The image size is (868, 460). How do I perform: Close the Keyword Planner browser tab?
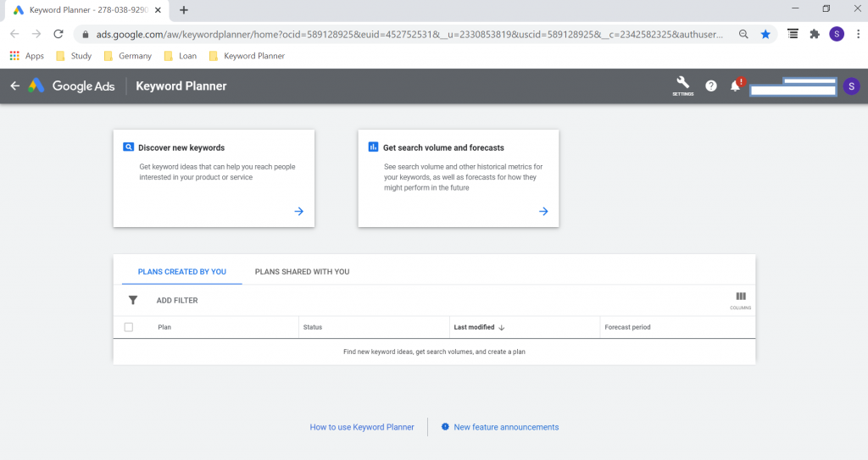pos(158,10)
